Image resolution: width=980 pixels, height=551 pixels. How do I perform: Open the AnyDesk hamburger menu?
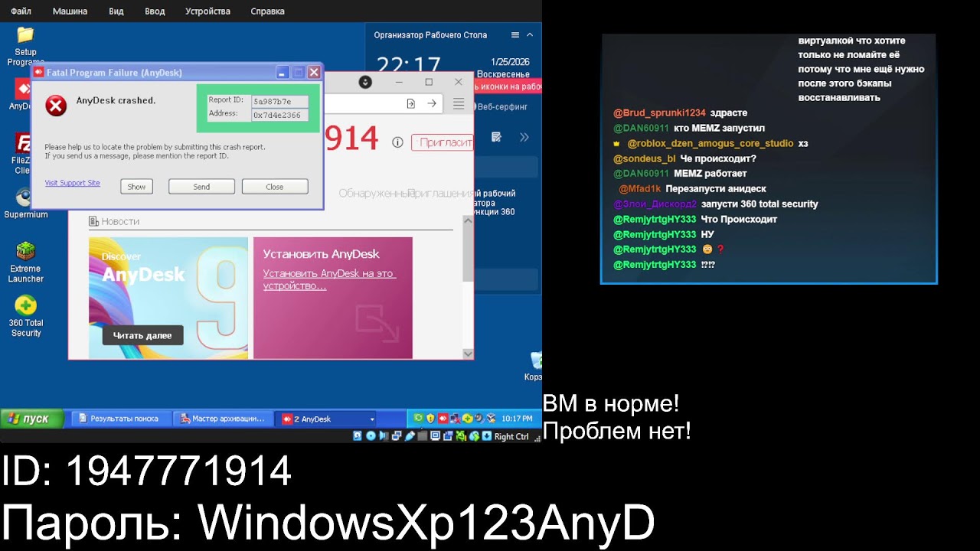459,103
